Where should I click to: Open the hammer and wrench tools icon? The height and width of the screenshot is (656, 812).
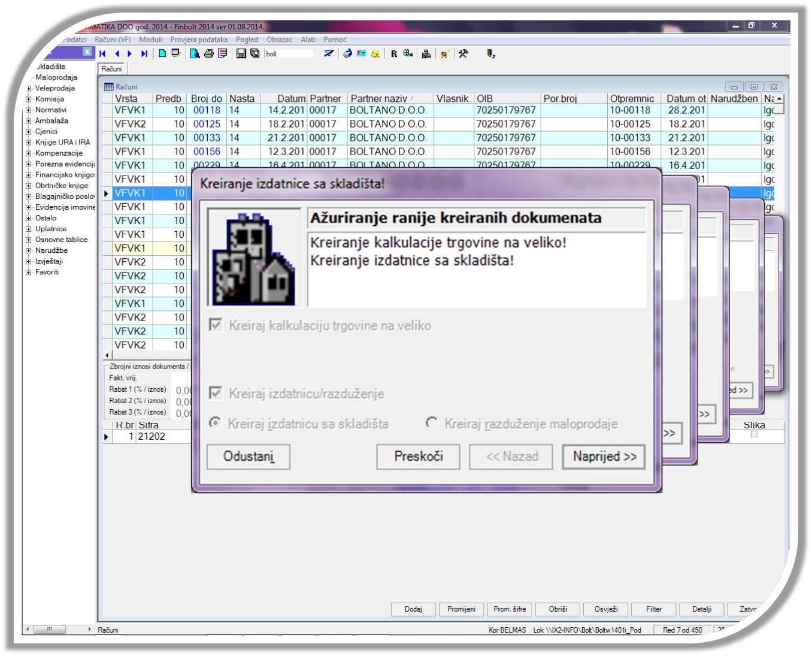(463, 54)
